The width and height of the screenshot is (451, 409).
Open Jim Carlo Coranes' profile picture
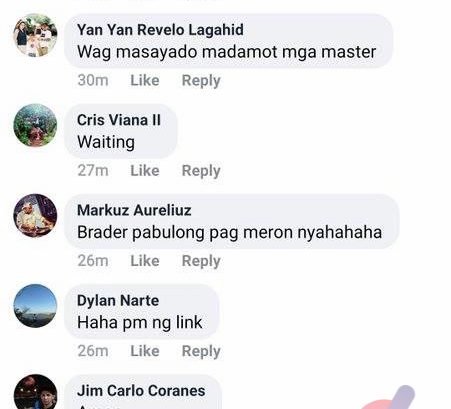click(35, 392)
